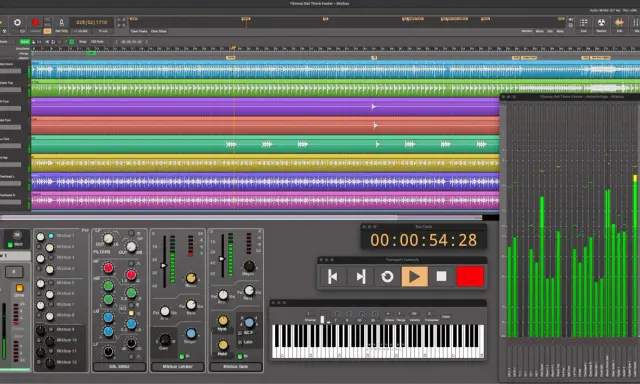Screen dimensions: 640x384
Task: Click the Panic button in the virtual keyboard
Action: pos(446,317)
